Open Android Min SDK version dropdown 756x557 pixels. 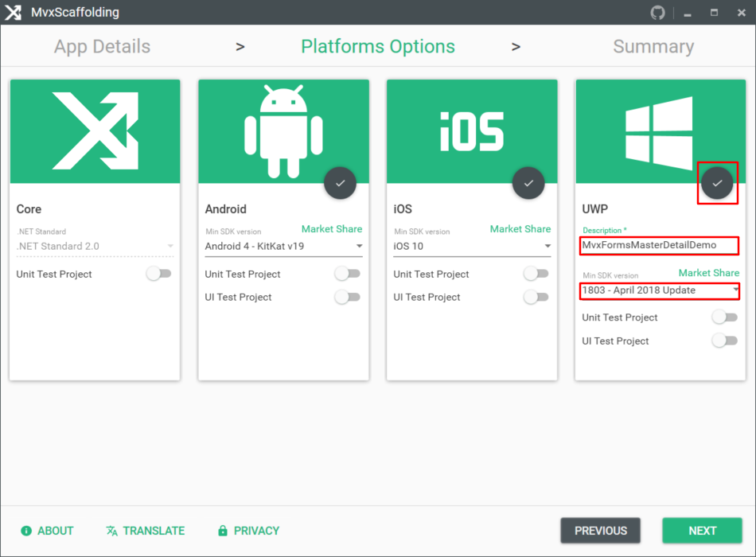click(283, 247)
